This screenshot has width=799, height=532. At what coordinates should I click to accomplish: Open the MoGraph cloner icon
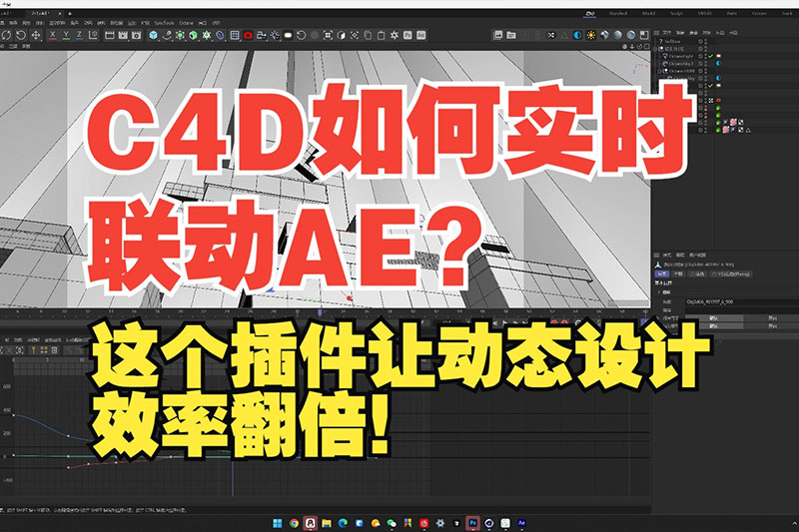tap(207, 35)
